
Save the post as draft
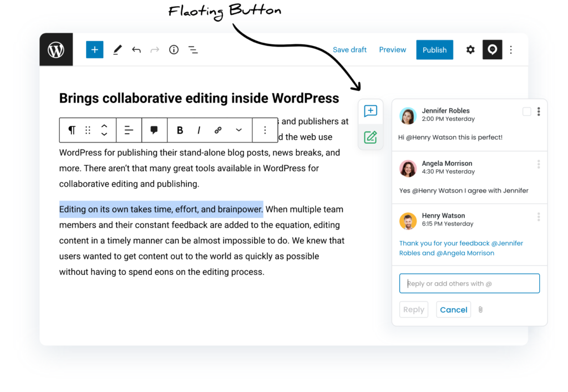pyautogui.click(x=349, y=49)
